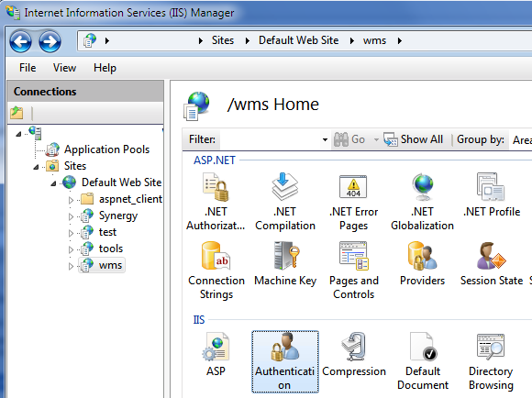Screen dimensions: 532x398
Task: Expand the test tree node
Action: click(71, 233)
